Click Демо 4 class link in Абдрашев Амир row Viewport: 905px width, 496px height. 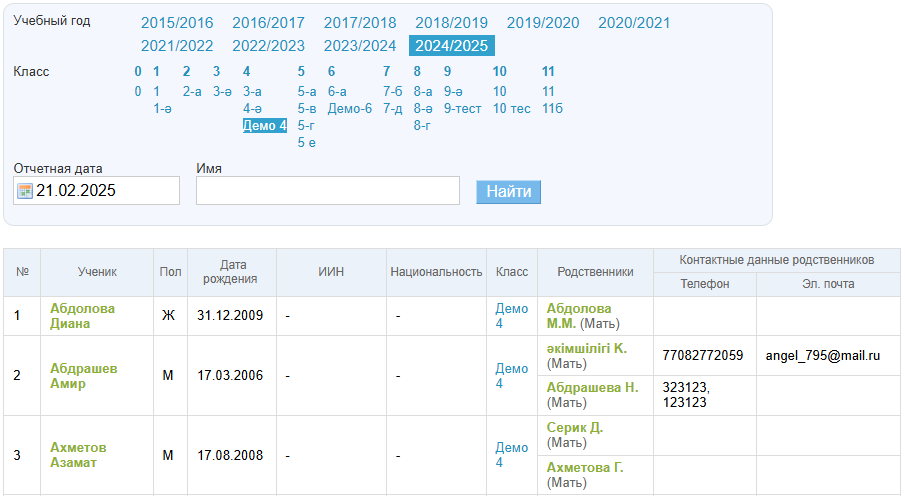[511, 376]
